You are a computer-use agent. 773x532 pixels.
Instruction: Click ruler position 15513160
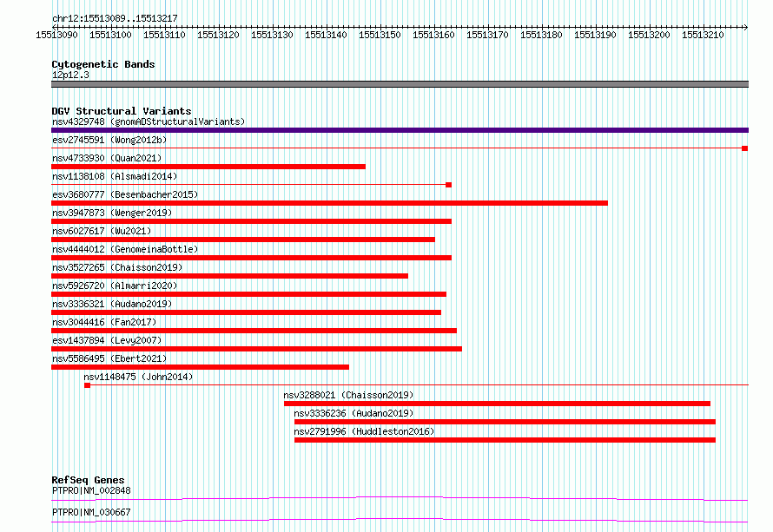[433, 35]
